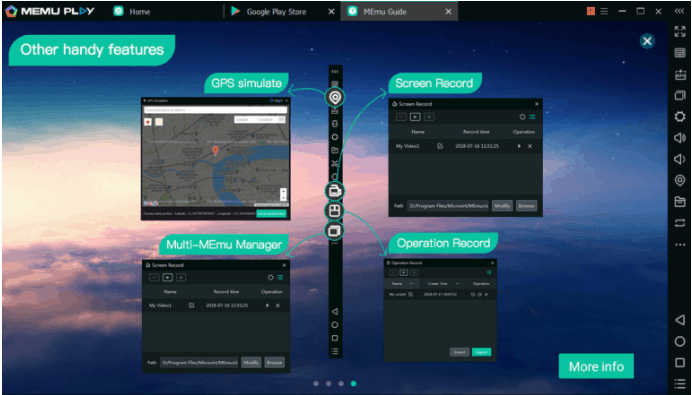Click the APK install icon in the sidebar
The height and width of the screenshot is (395, 692).
[680, 74]
